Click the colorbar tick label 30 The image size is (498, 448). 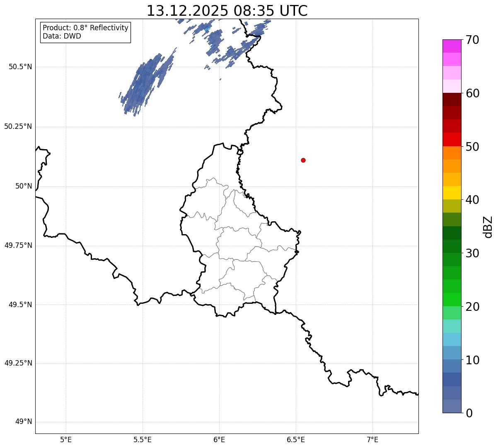coord(472,253)
